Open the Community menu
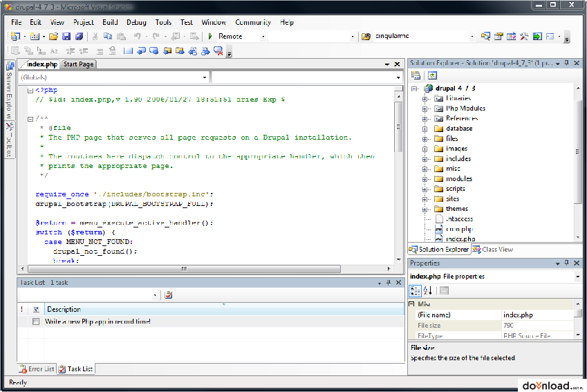 pos(252,22)
